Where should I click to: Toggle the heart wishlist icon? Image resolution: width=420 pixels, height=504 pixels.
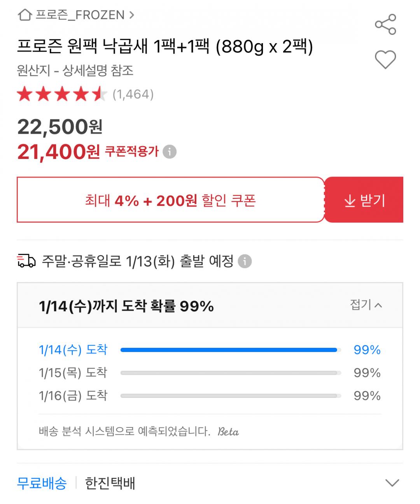385,59
